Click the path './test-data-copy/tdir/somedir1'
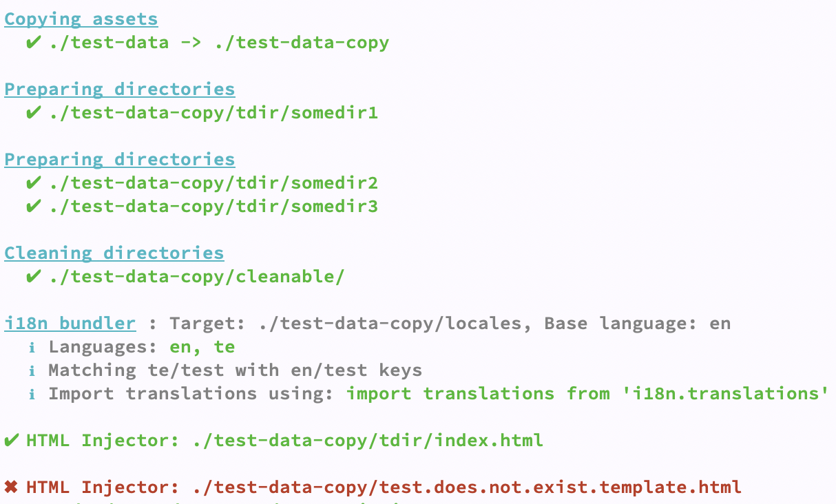836x504 pixels. coord(213,113)
